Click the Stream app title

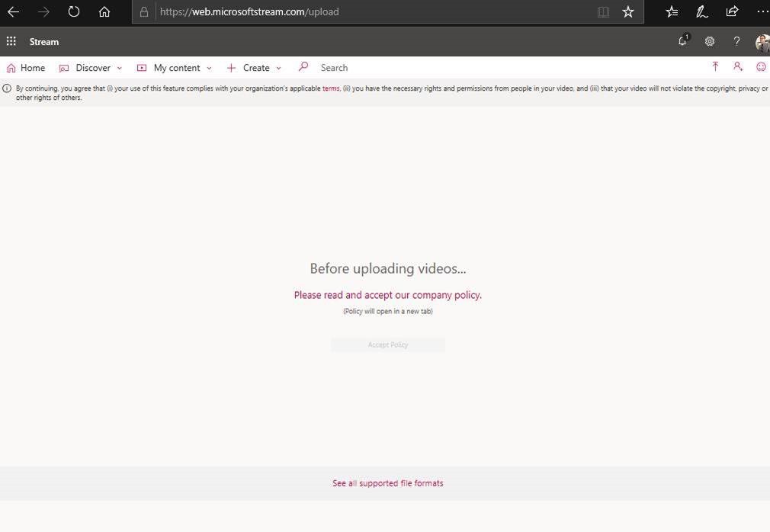click(x=44, y=42)
